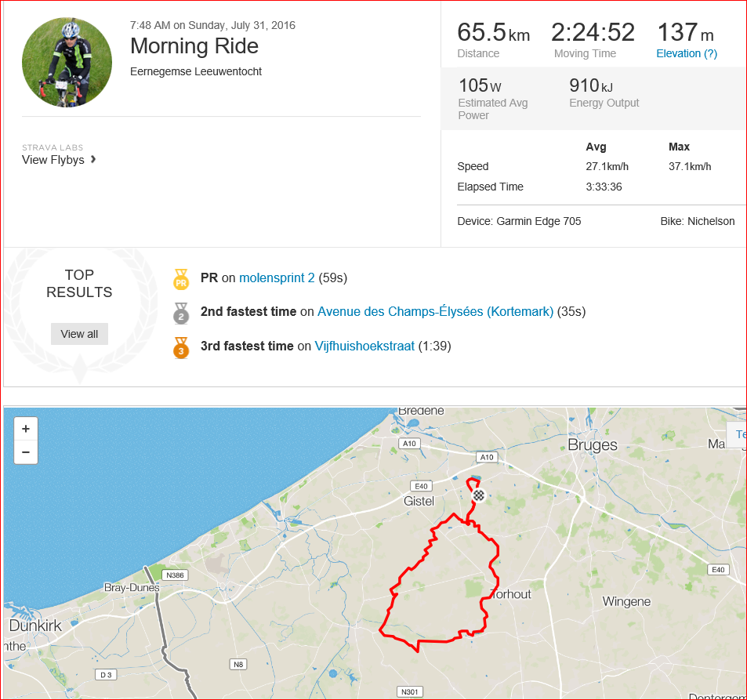Select the partially visible Terrain map tab
The width and height of the screenshot is (747, 700).
coord(737,434)
